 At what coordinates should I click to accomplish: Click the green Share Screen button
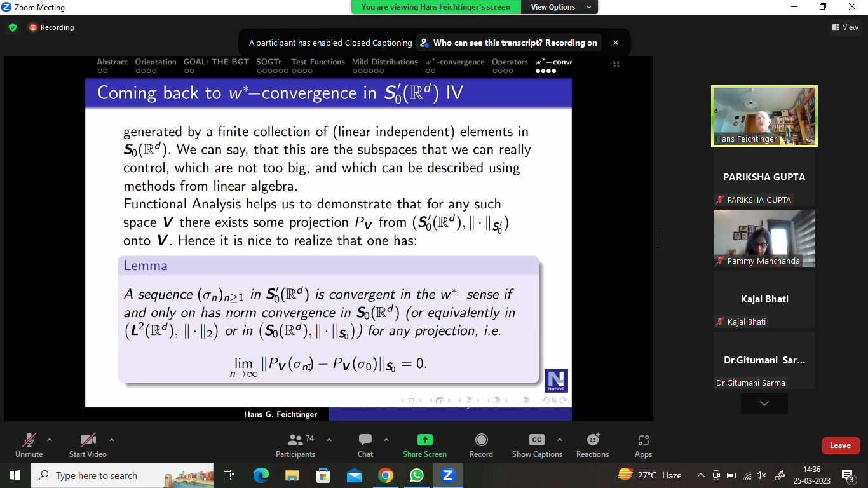(424, 445)
